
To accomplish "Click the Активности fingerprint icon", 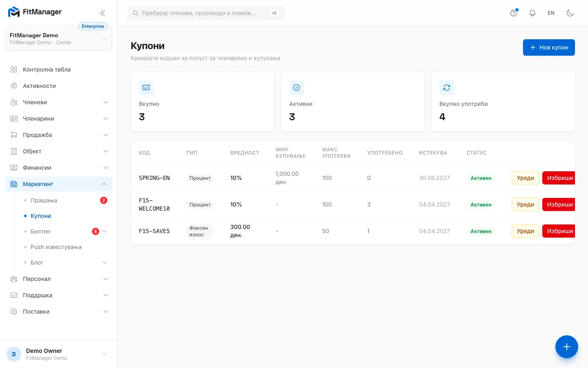I will point(14,86).
